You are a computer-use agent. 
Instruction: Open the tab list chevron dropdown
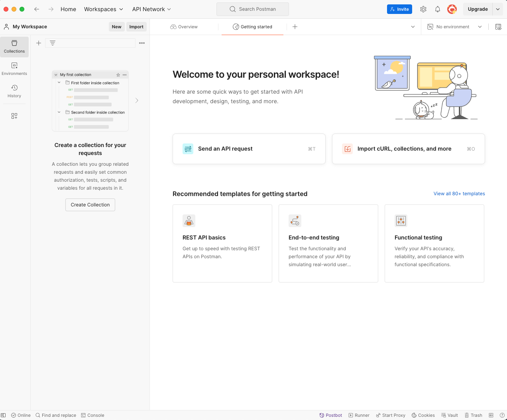[413, 27]
